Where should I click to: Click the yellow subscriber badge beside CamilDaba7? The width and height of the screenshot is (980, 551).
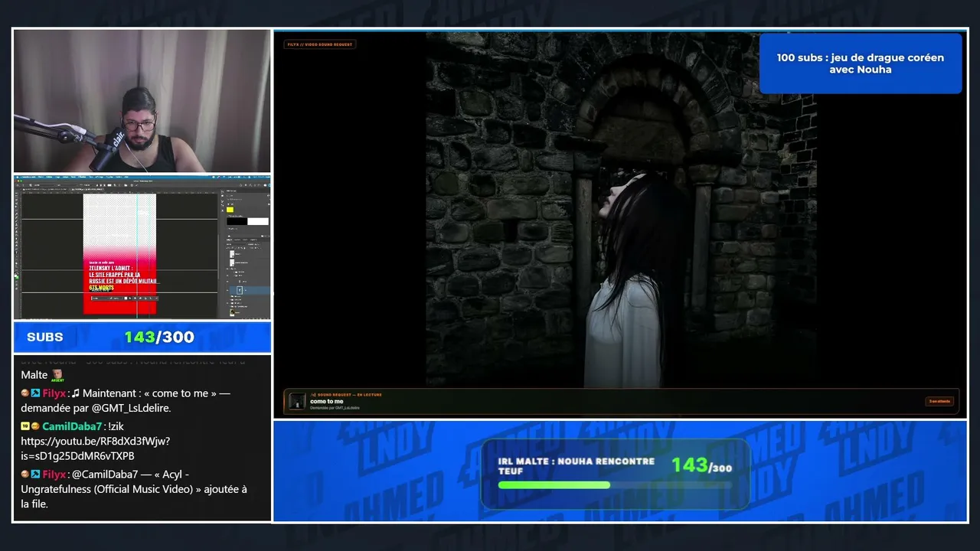25,426
